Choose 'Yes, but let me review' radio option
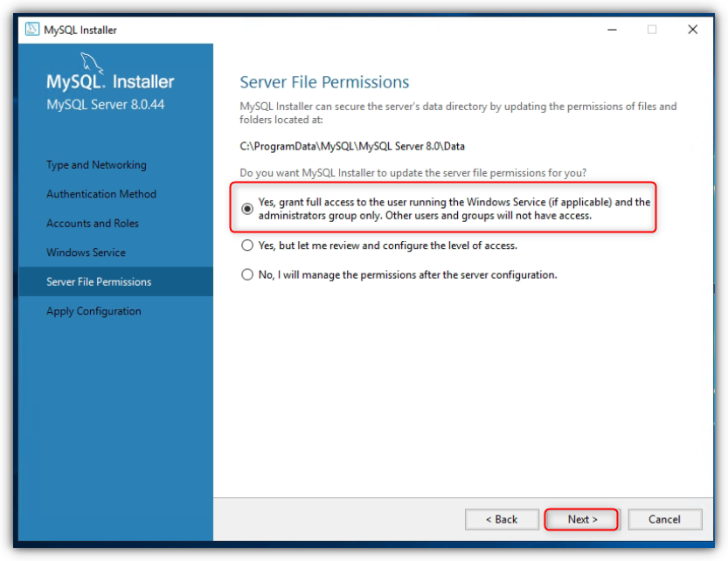This screenshot has width=728, height=561. (x=247, y=246)
